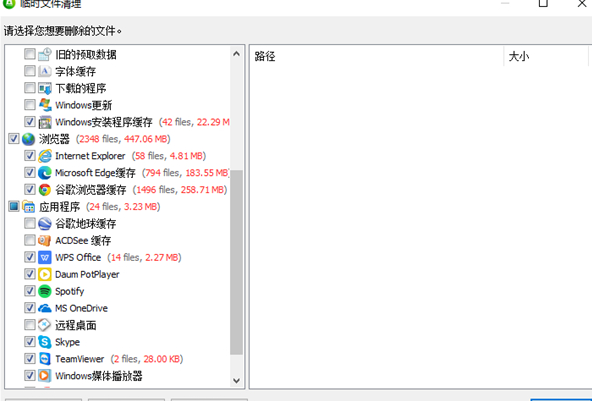592x401 pixels.
Task: Click the TeamViewer icon
Action: (45, 359)
